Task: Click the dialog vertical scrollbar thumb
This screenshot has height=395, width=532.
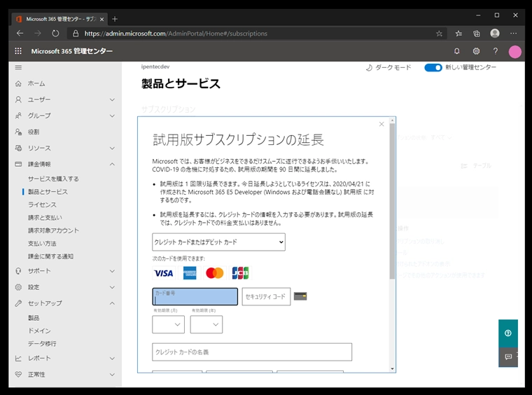Action: 392,201
